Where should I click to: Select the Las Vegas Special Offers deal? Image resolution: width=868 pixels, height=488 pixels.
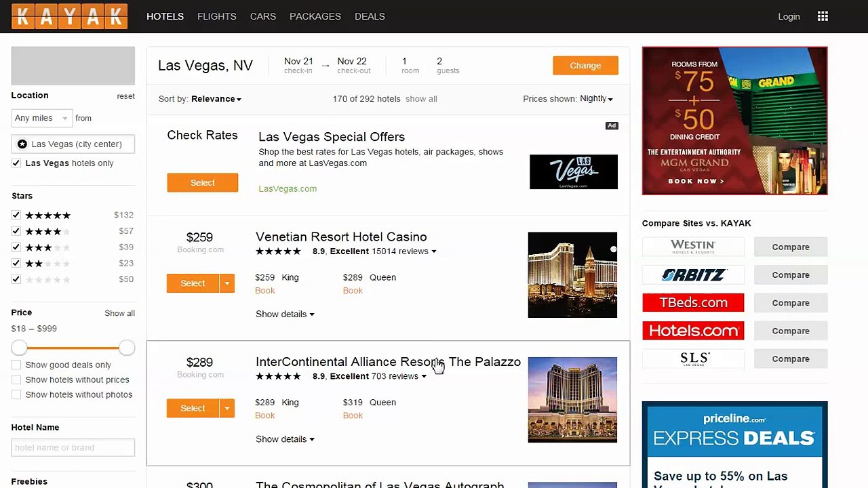[203, 182]
